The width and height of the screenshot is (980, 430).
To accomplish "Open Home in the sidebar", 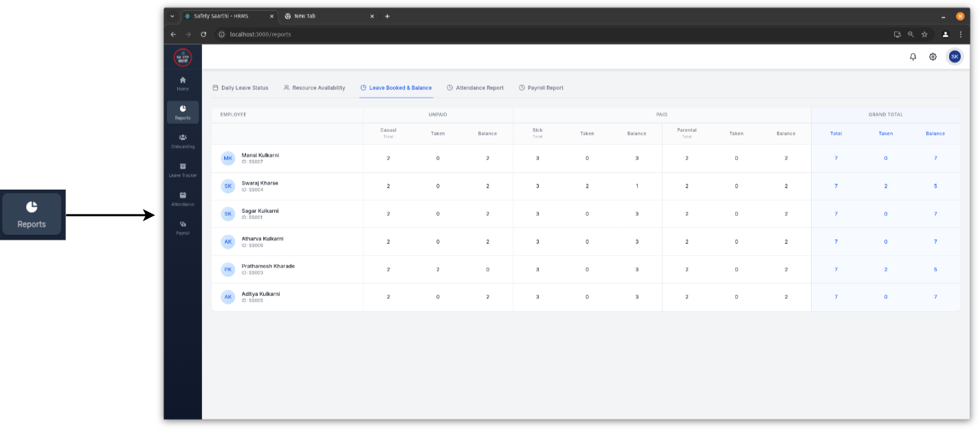I will [x=183, y=83].
